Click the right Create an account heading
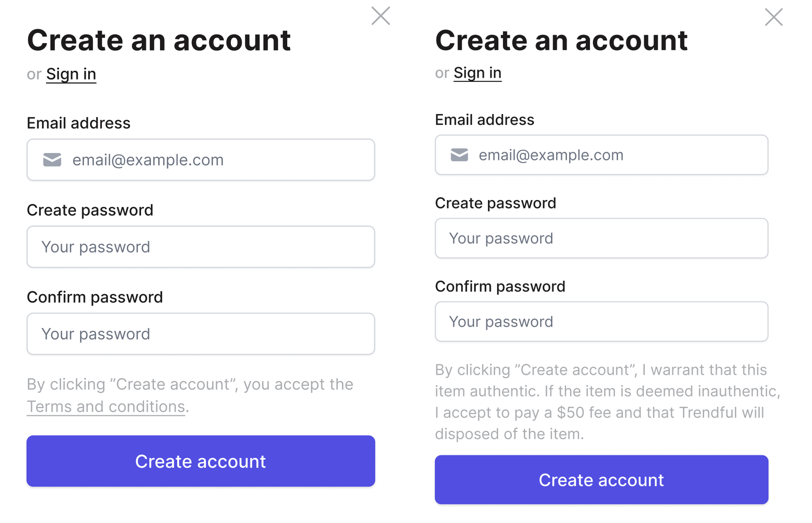Viewport: 812px width, 523px height. [x=561, y=40]
